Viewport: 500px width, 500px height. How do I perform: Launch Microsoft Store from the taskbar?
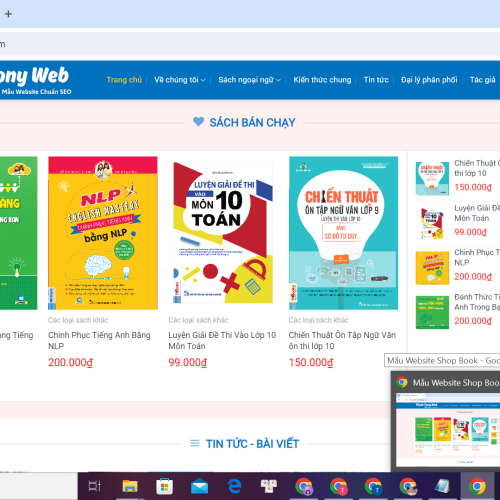pos(164,486)
